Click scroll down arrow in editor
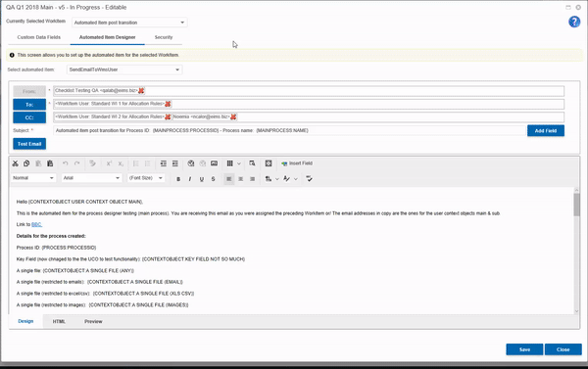 pos(576,311)
